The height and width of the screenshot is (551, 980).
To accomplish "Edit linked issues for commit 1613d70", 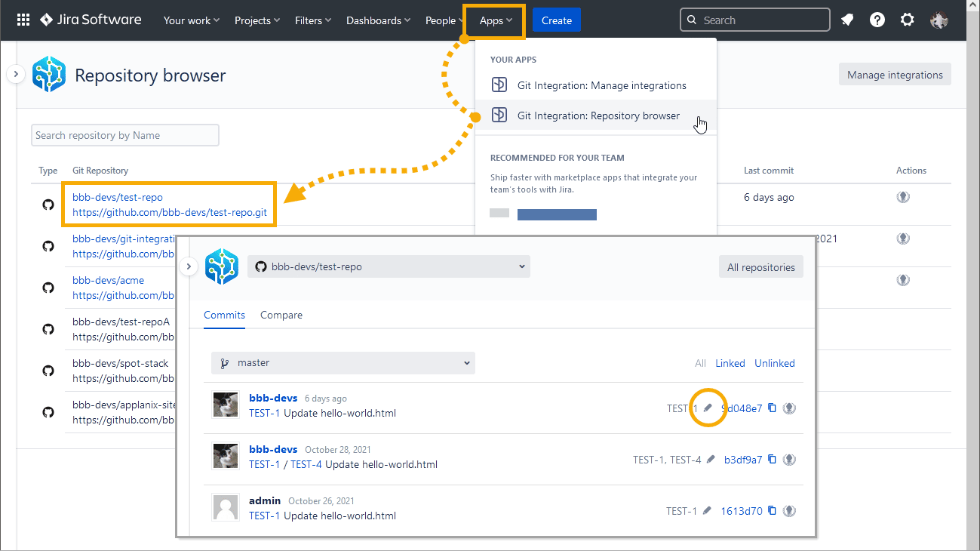I will coord(707,510).
